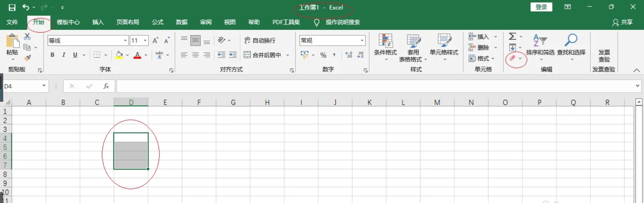Apply cell borders icon

pyautogui.click(x=97, y=55)
